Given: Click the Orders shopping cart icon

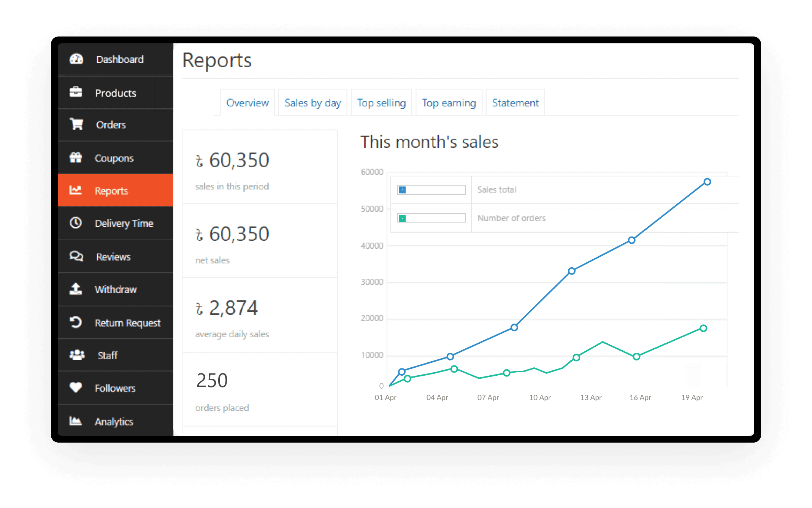Looking at the screenshot, I should [76, 124].
